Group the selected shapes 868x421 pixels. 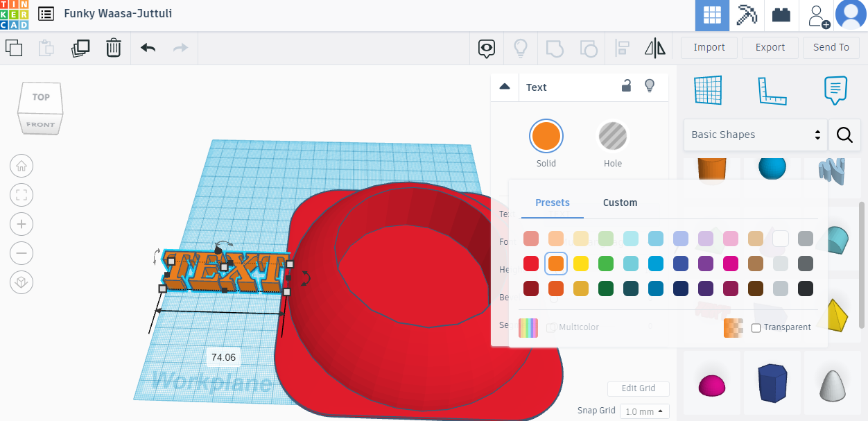(x=555, y=48)
